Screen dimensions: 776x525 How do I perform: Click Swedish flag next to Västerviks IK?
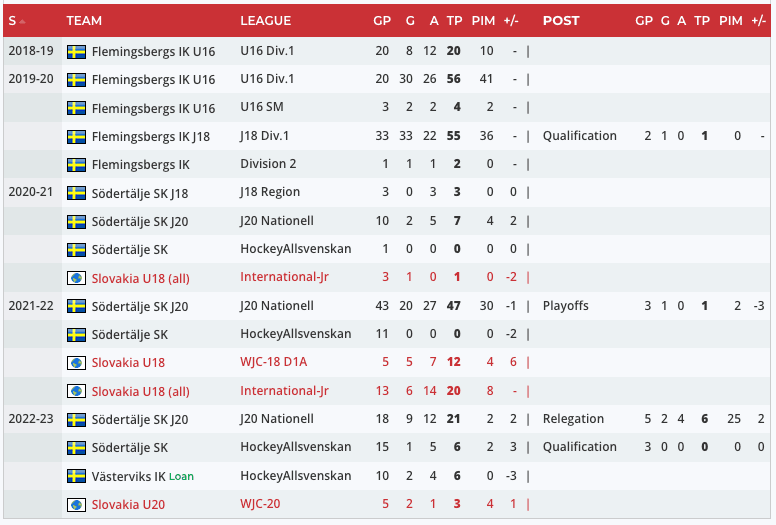click(76, 476)
